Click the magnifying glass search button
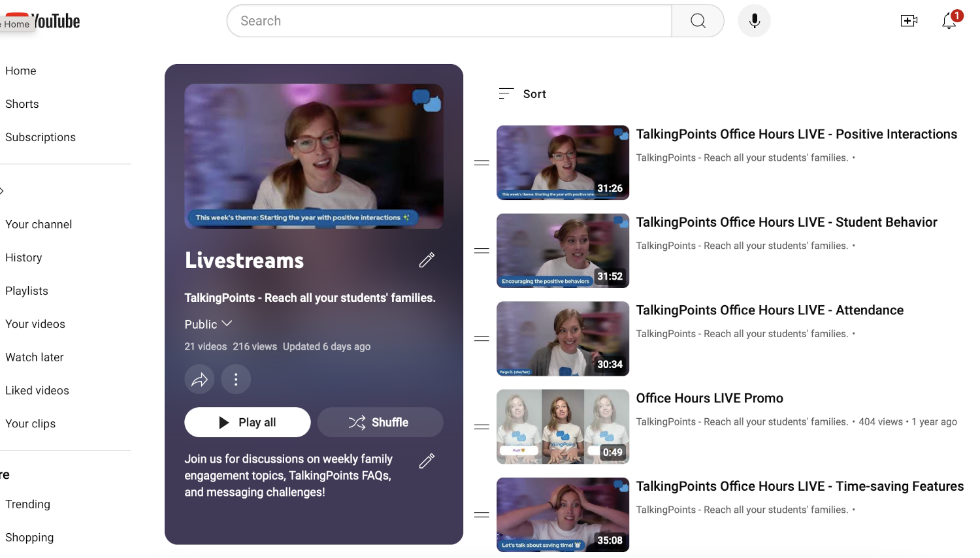Image resolution: width=980 pixels, height=558 pixels. (698, 21)
